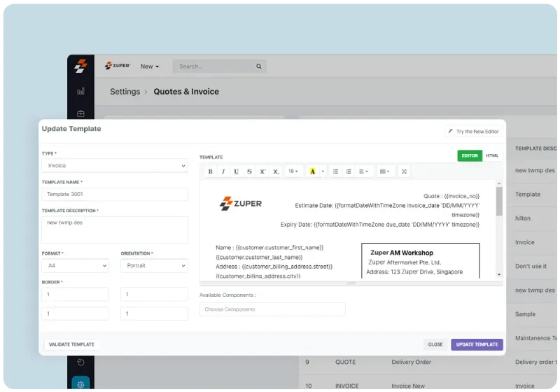Click the subscript icon
This screenshot has width=560, height=392.
(276, 171)
